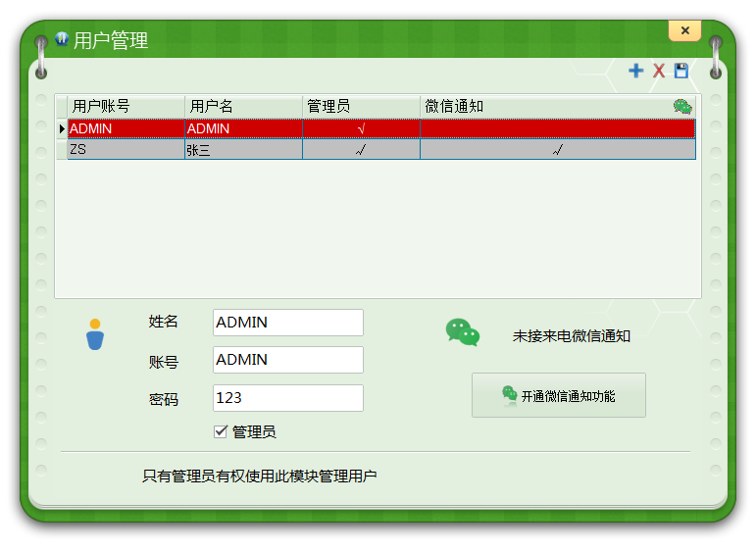Image resolution: width=756 pixels, height=552 pixels.
Task: Click the blue plus add user icon
Action: pyautogui.click(x=636, y=71)
